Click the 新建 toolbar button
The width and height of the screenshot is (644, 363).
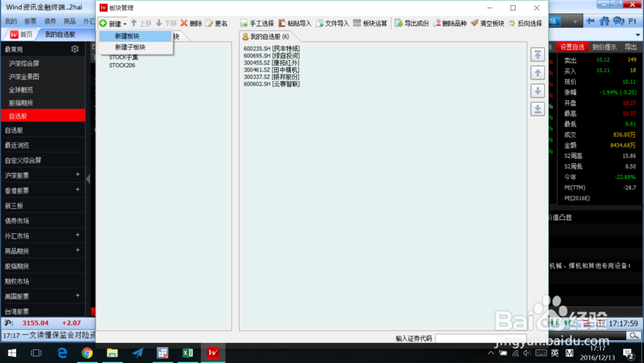110,23
